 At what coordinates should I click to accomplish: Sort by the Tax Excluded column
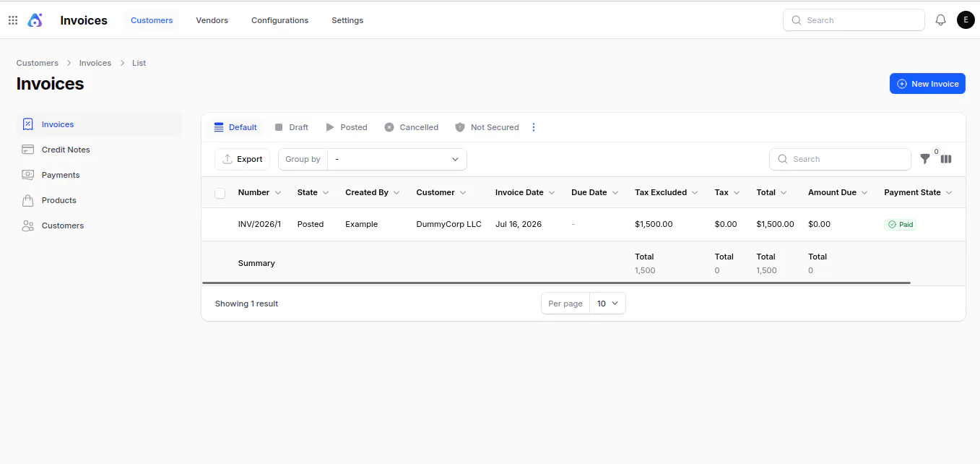click(667, 192)
